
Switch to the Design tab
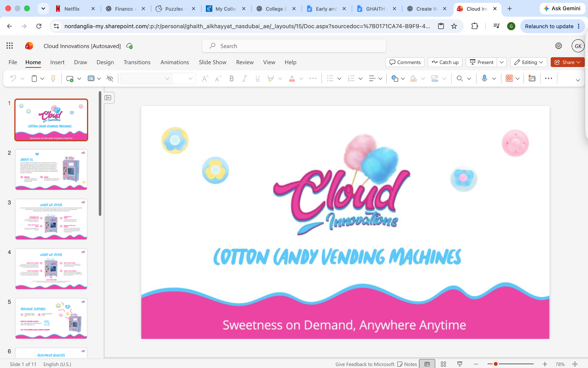[x=105, y=62]
